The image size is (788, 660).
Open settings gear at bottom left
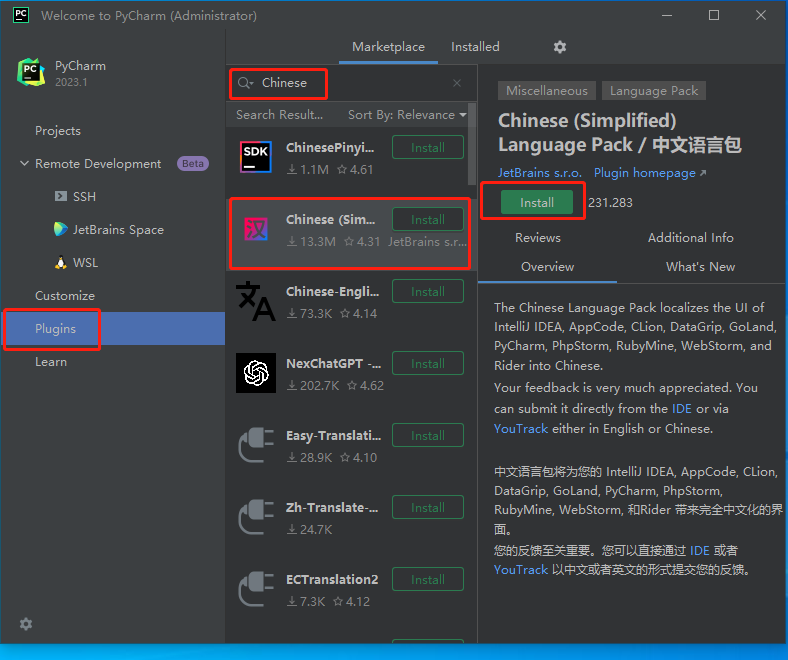pyautogui.click(x=26, y=624)
